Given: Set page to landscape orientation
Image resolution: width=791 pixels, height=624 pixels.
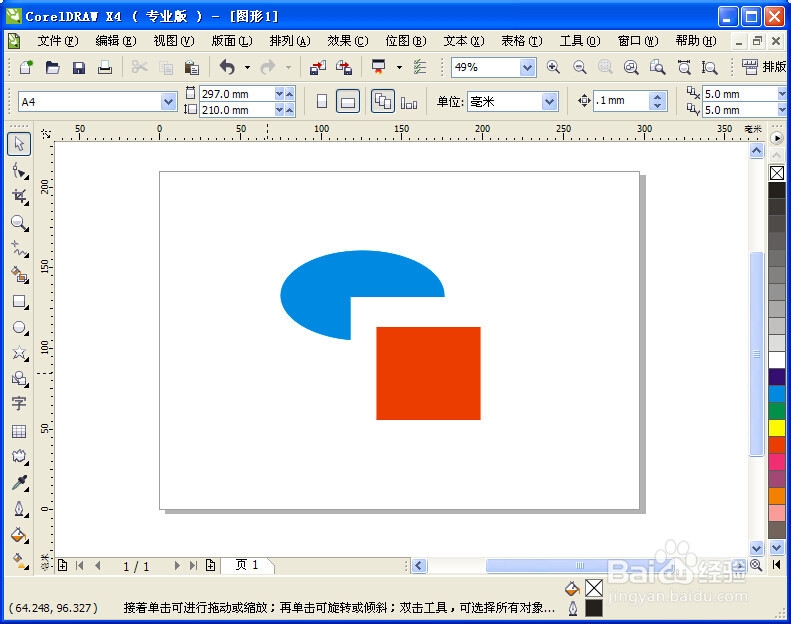Looking at the screenshot, I should 348,101.
